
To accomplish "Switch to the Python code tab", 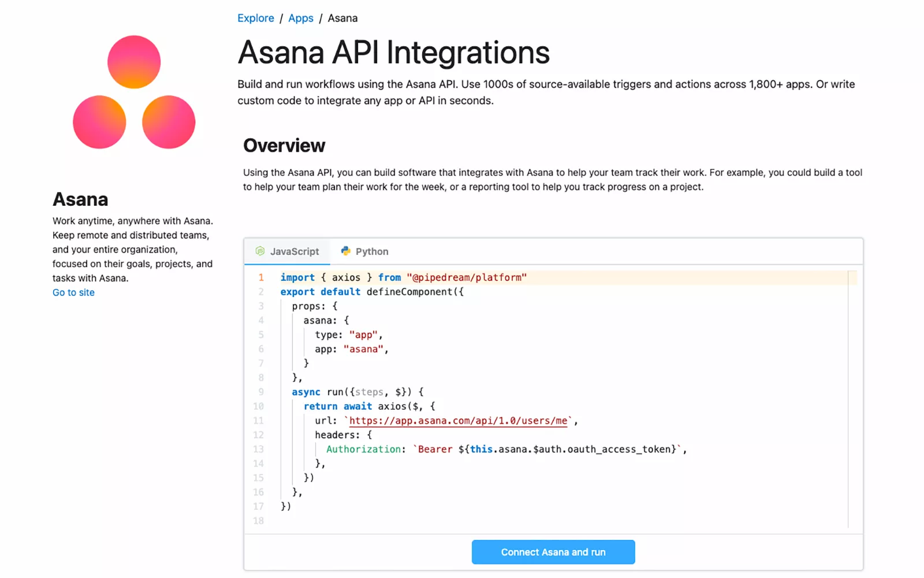I will 365,251.
